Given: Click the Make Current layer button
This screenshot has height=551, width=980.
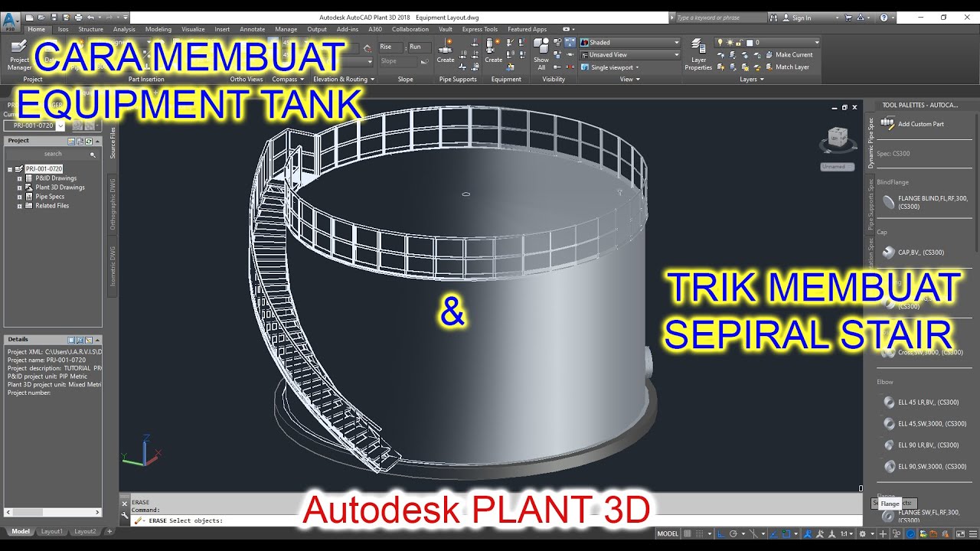Looking at the screenshot, I should pyautogui.click(x=788, y=54).
